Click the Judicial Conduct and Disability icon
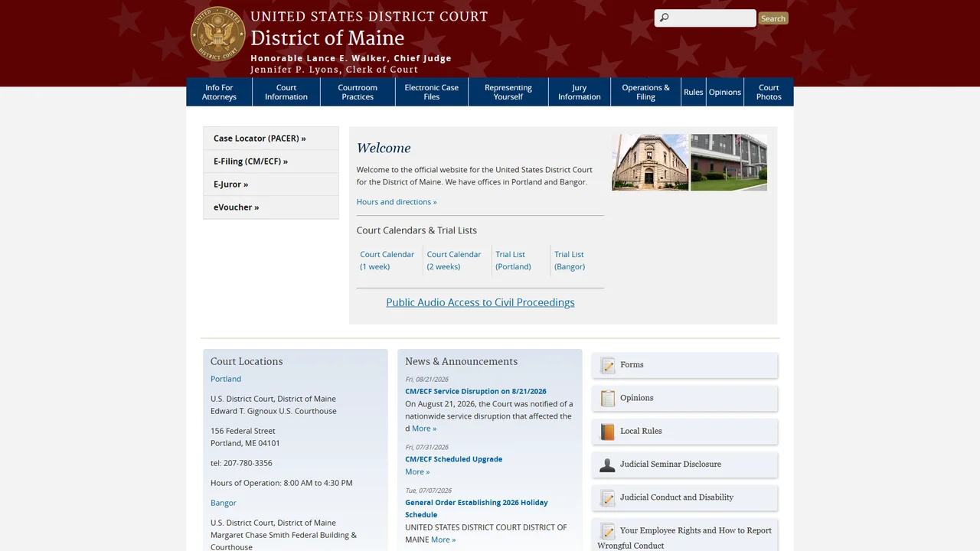Image resolution: width=980 pixels, height=551 pixels. (608, 498)
